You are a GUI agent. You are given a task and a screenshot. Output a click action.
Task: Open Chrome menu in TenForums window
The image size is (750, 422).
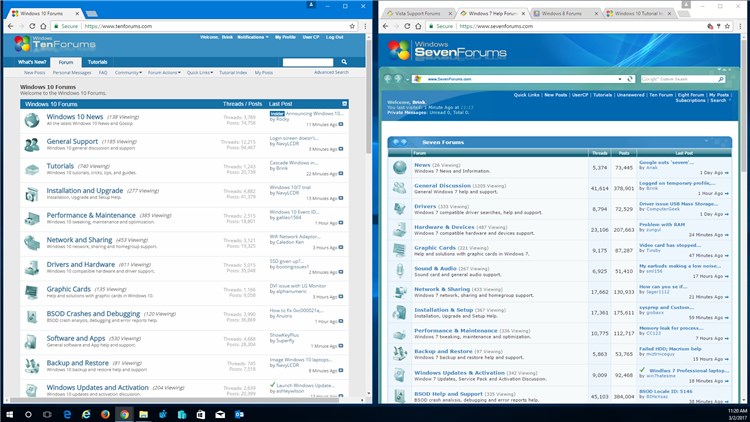point(365,26)
